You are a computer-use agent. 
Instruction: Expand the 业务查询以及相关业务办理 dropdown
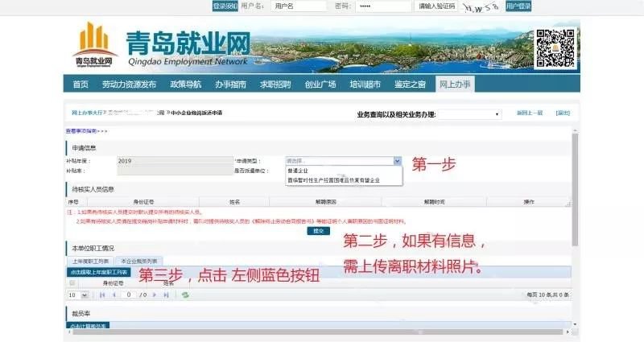(469, 114)
